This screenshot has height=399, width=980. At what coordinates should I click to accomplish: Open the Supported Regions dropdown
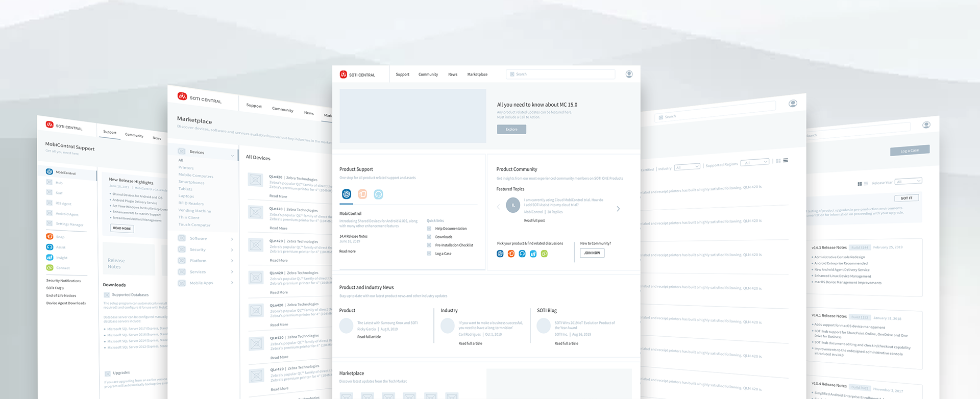(x=755, y=162)
